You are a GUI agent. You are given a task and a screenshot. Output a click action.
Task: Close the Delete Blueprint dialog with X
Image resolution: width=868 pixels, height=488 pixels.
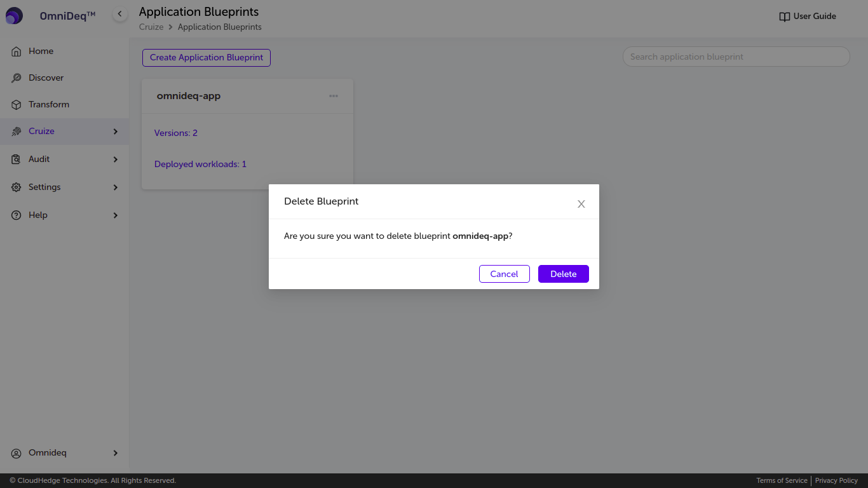[581, 204]
